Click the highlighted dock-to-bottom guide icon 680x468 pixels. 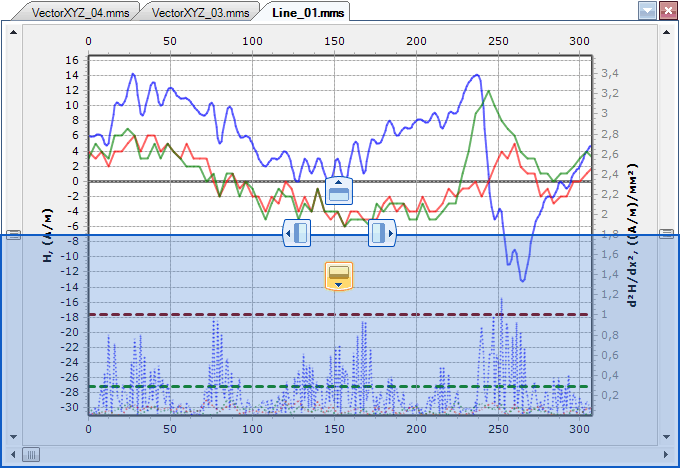click(x=339, y=275)
